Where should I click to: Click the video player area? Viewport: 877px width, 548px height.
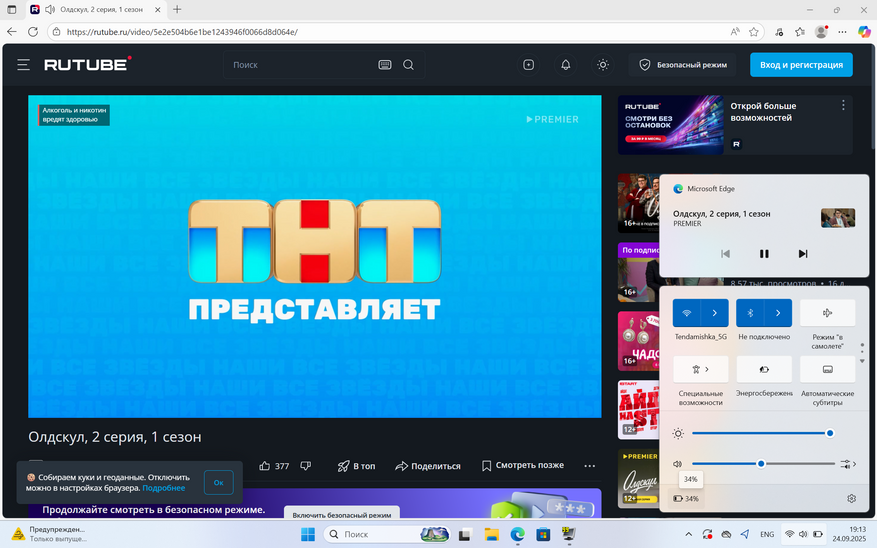[x=315, y=256]
